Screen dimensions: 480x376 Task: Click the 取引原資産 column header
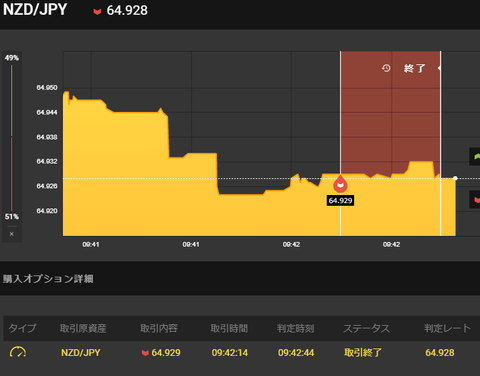[x=83, y=328]
